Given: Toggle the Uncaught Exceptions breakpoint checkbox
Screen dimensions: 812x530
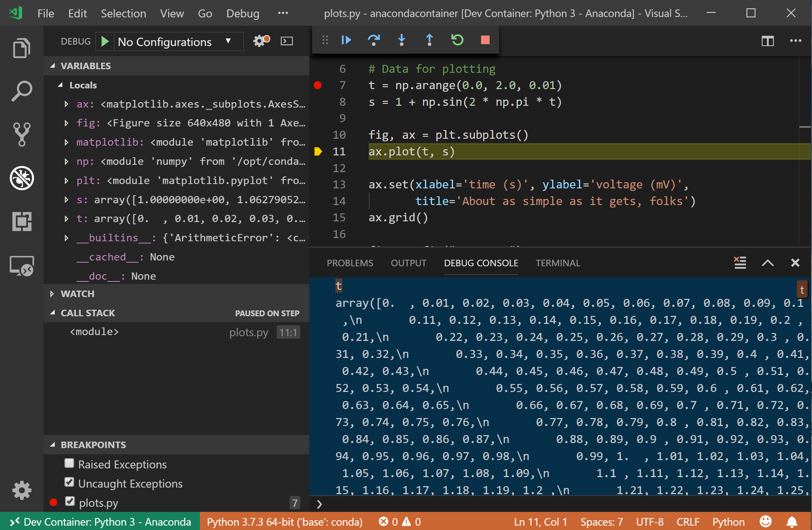Looking at the screenshot, I should (x=69, y=483).
